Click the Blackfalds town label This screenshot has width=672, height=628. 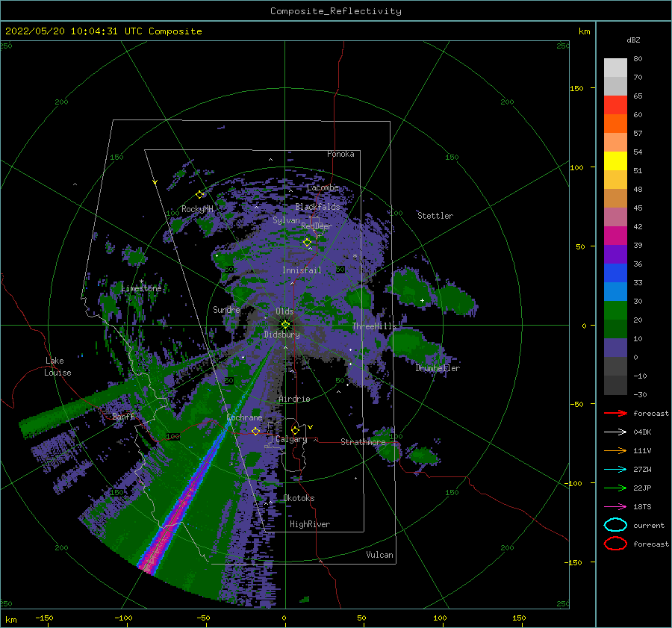pos(317,207)
